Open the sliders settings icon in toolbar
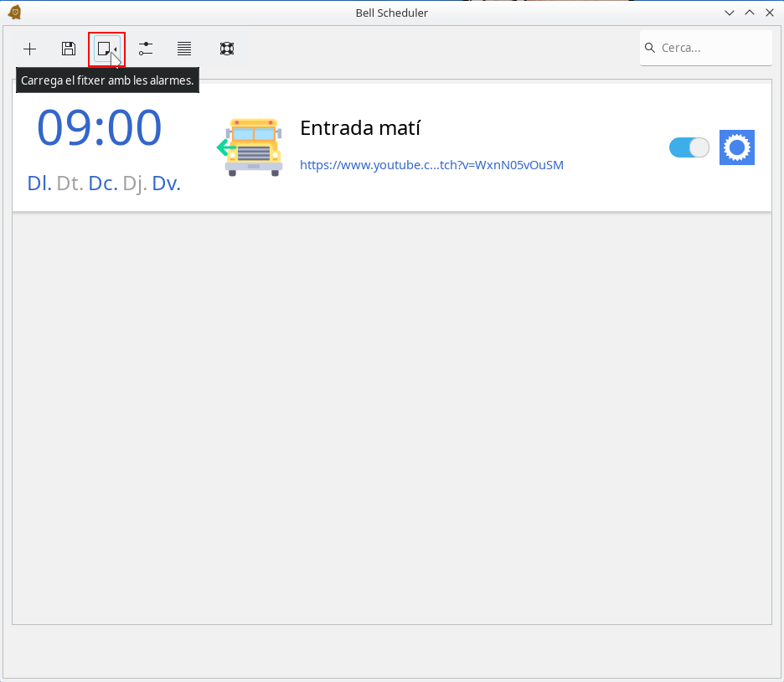 click(x=146, y=49)
